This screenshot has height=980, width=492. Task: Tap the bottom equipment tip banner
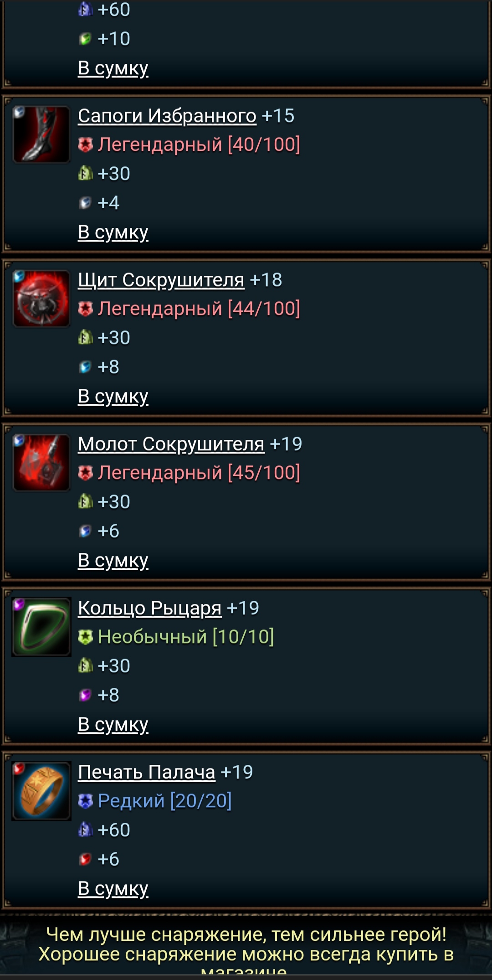pos(246,948)
